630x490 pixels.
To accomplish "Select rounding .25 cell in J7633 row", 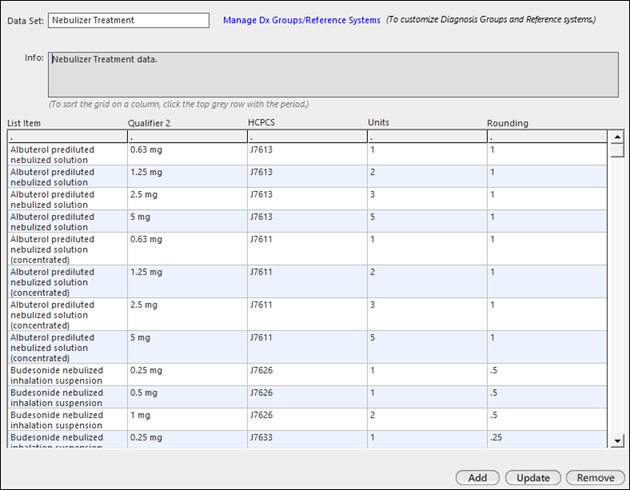I will [547, 439].
